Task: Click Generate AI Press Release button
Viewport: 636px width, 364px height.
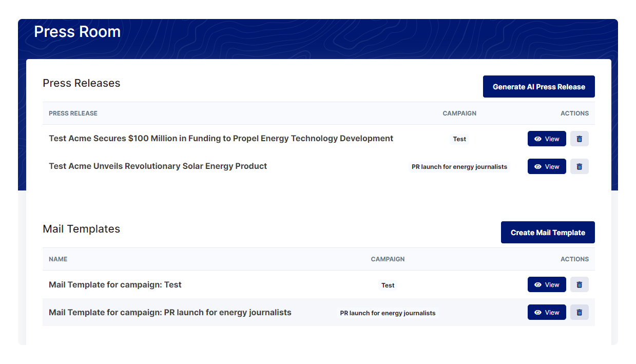Action: pos(538,87)
